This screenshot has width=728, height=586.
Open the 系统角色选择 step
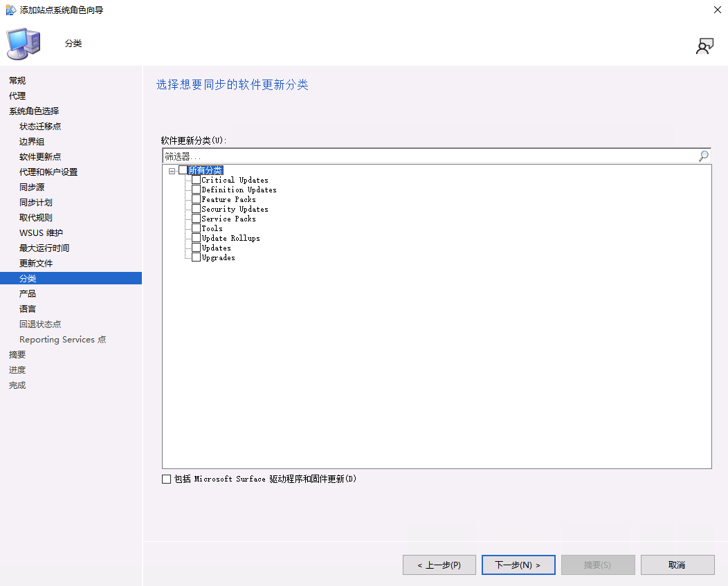[x=34, y=111]
